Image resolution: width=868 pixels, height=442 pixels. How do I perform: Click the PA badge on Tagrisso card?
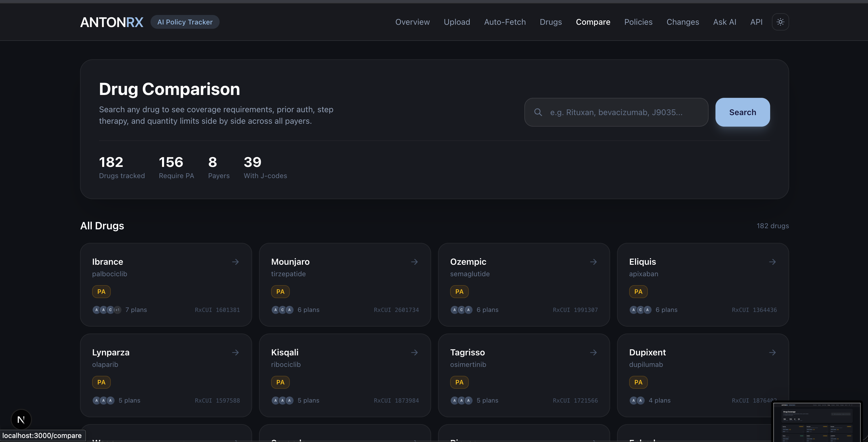pos(459,382)
